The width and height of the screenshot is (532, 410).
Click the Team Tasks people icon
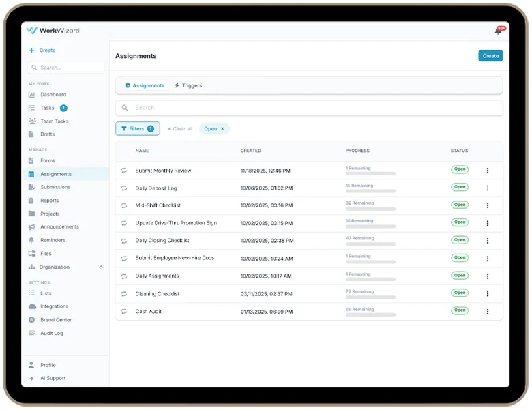coord(32,121)
